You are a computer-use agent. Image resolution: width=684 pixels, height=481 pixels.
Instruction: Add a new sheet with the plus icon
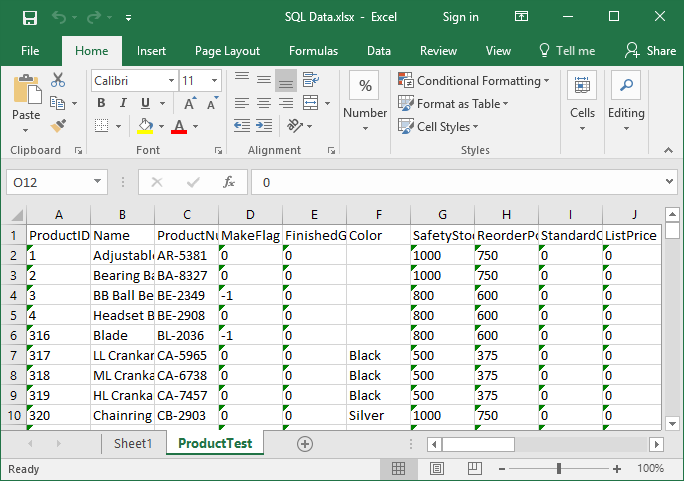pyautogui.click(x=305, y=443)
